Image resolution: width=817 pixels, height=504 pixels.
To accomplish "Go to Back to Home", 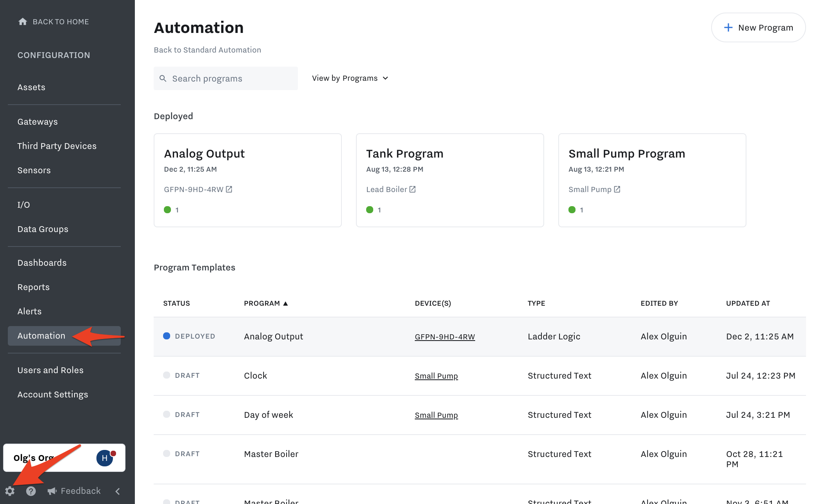I will tap(54, 22).
